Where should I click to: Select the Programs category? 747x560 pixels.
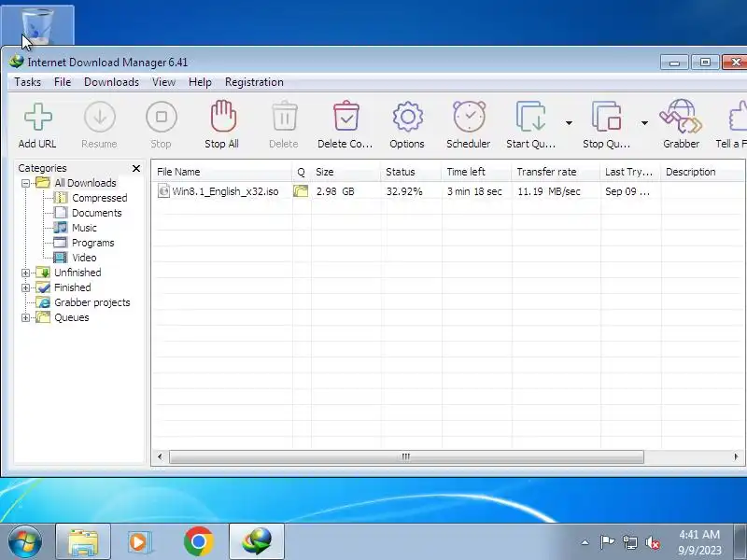[x=92, y=243]
